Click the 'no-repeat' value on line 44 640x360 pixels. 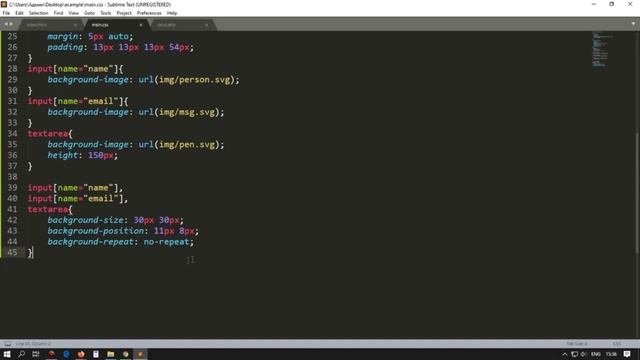pyautogui.click(x=166, y=242)
